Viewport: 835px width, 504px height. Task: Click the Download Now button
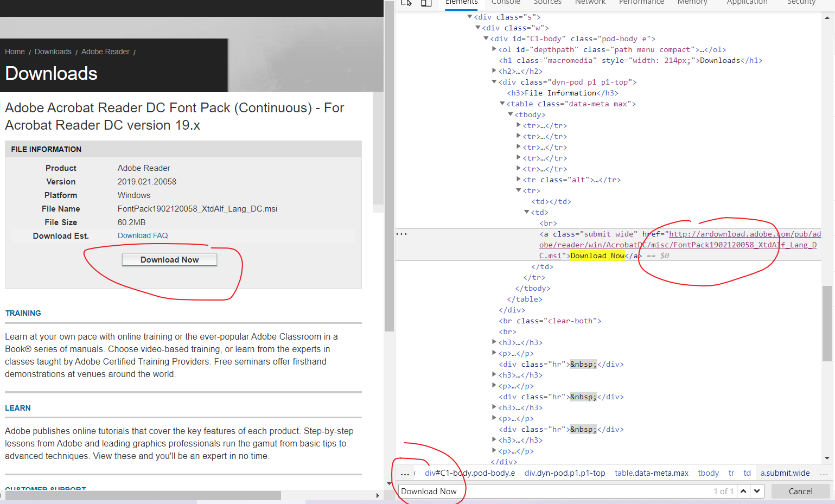tap(169, 259)
